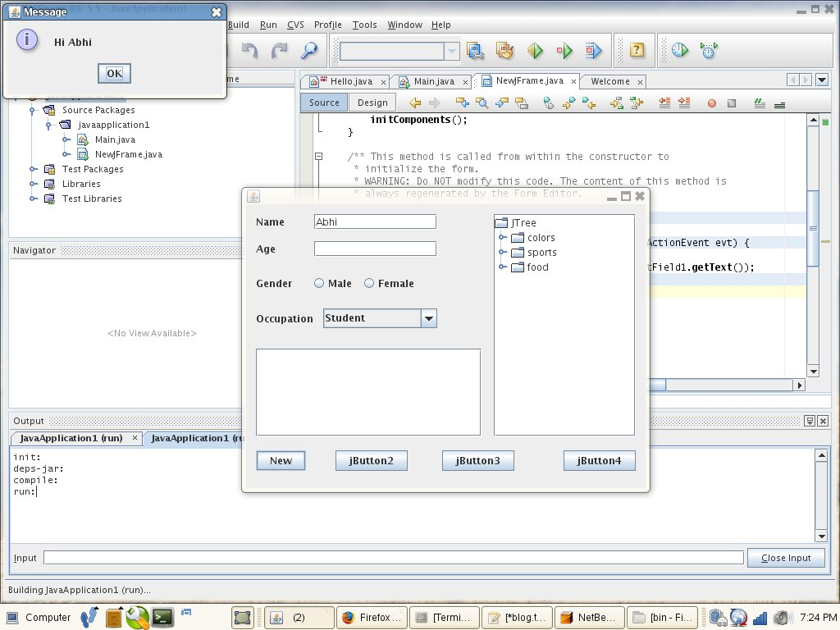The image size is (840, 630).
Task: Click the Shift Line Right icon in editor toolbar
Action: (684, 103)
